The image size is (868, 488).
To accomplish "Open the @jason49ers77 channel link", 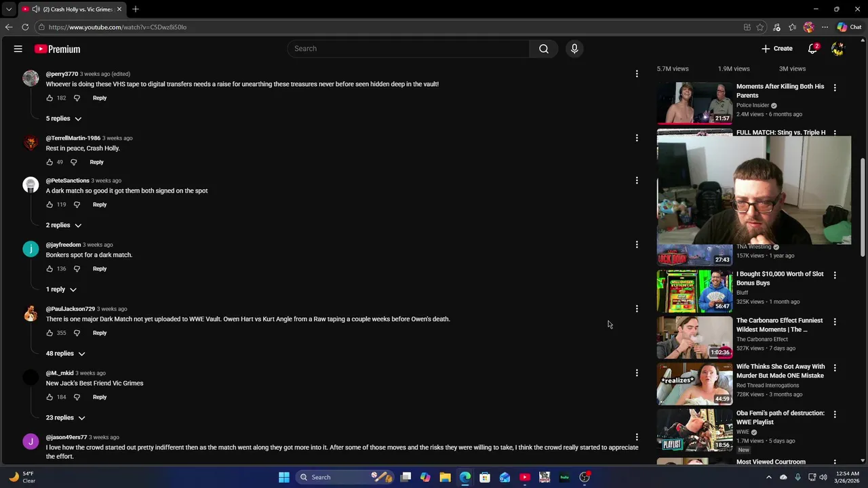I will tap(66, 437).
